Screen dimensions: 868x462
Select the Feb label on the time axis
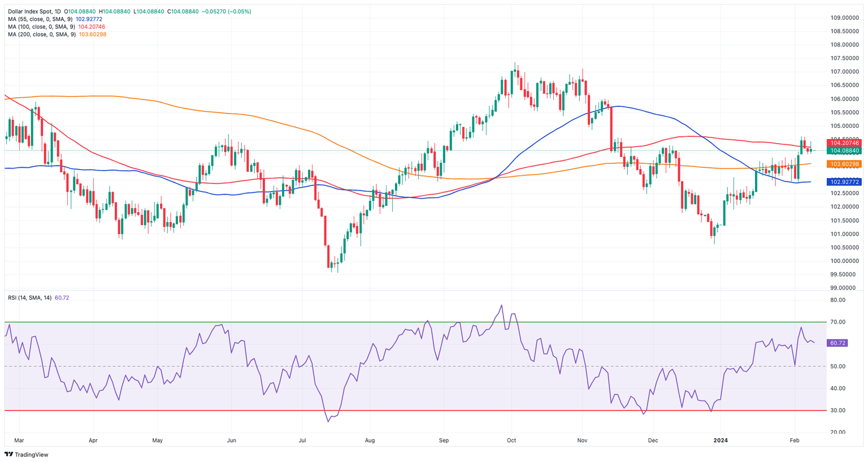pos(794,440)
